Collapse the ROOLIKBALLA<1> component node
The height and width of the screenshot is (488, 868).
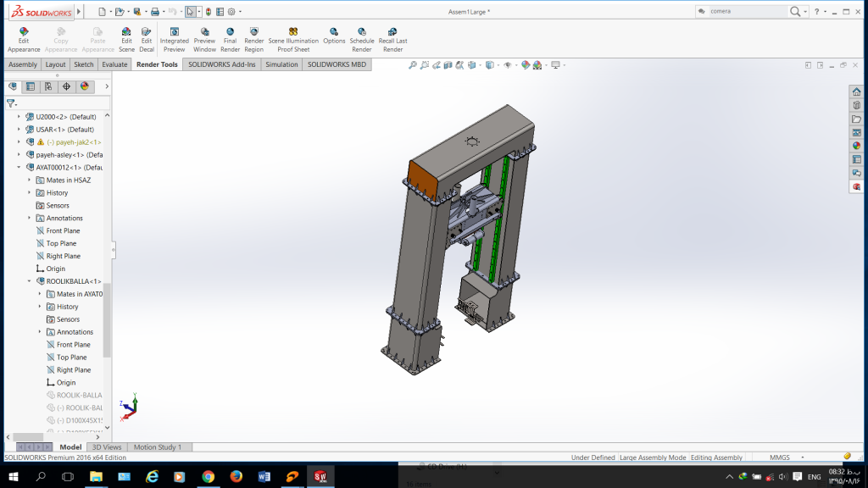click(29, 281)
